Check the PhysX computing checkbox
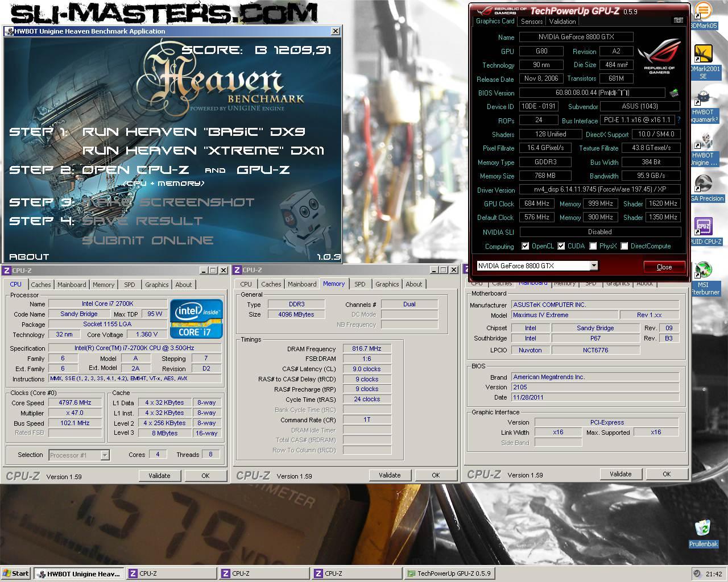 (593, 246)
